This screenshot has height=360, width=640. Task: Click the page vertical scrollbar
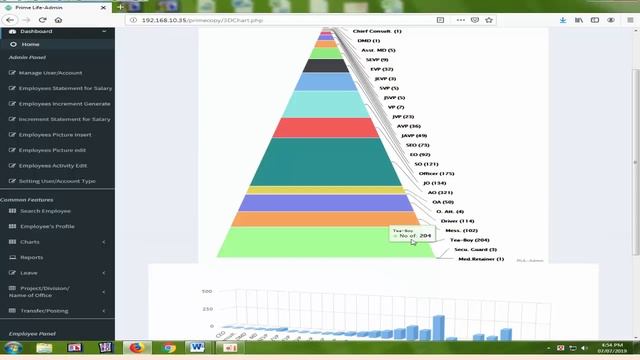[x=636, y=163]
